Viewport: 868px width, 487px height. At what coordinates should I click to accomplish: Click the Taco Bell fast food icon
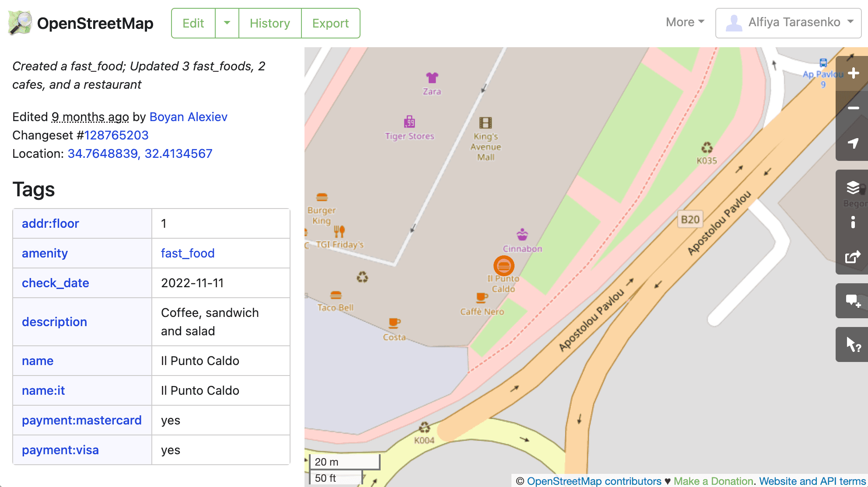pos(336,295)
